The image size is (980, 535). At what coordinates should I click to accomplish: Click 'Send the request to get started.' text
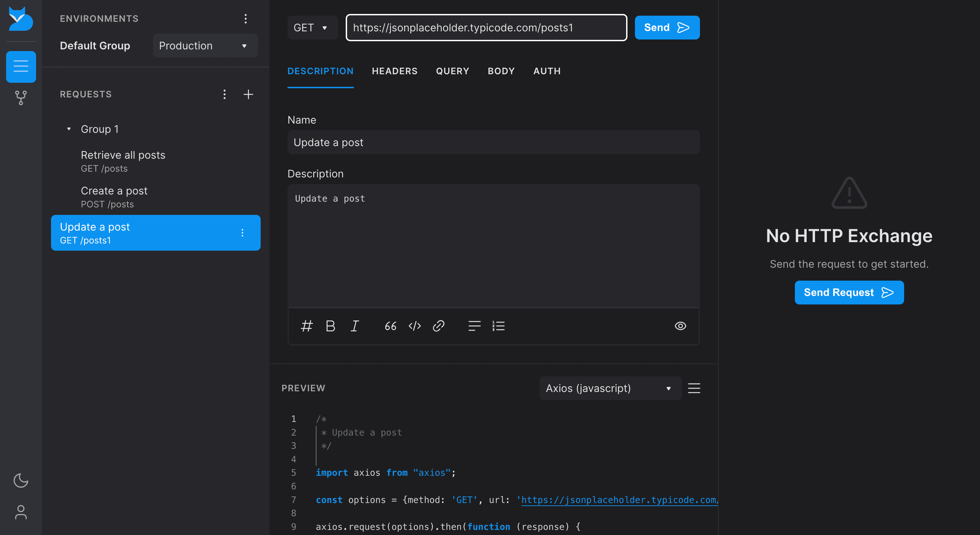point(849,264)
